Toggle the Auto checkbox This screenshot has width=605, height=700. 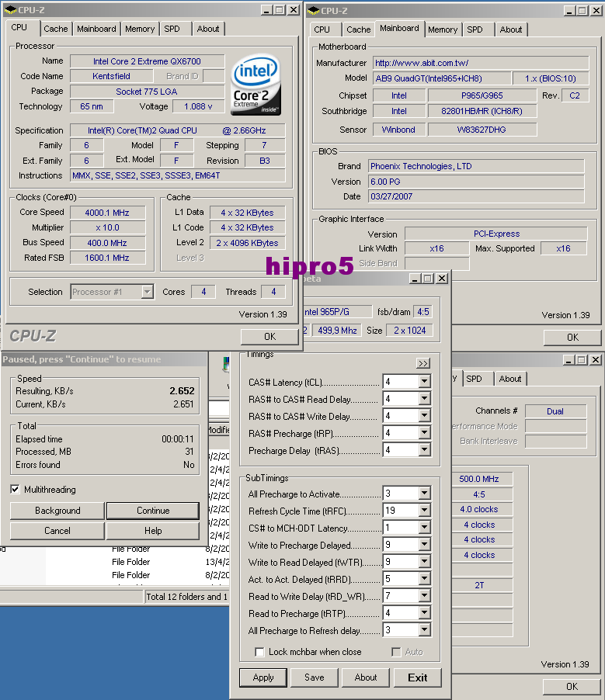click(396, 652)
